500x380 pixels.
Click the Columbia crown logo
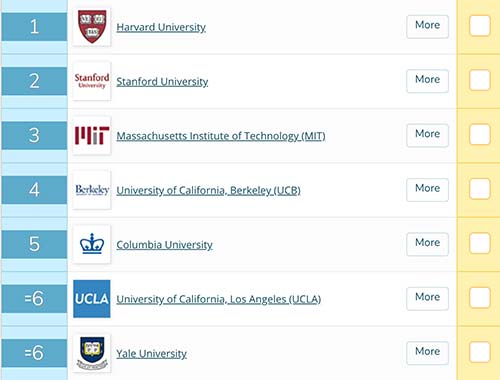point(92,244)
